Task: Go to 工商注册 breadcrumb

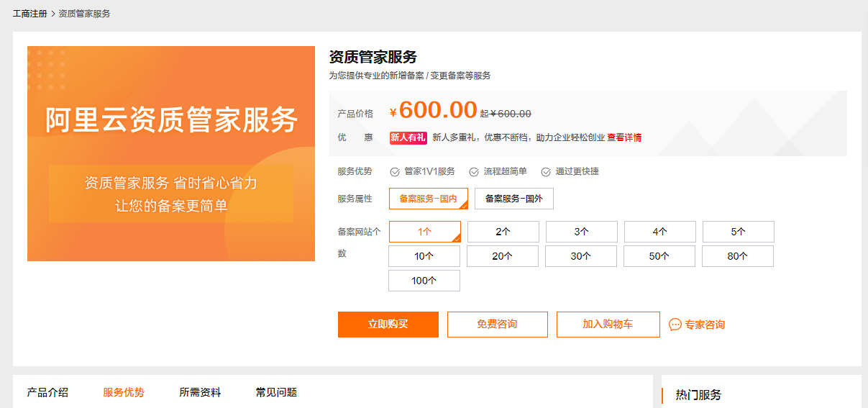Action: 29,14
